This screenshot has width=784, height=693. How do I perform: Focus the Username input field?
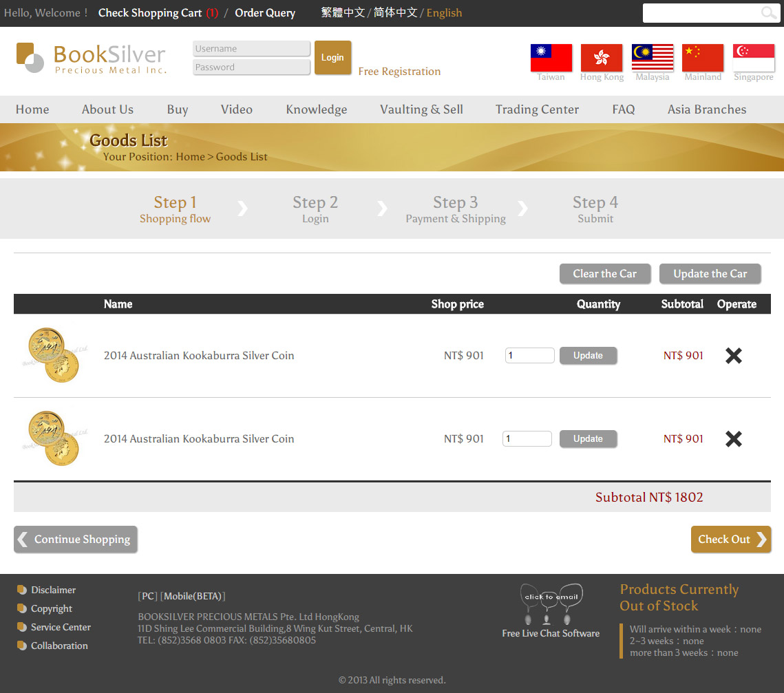[x=251, y=49]
